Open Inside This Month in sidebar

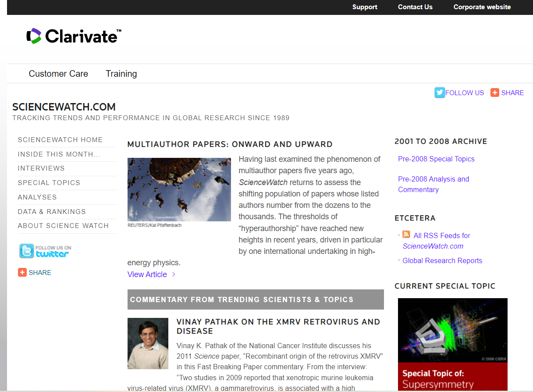pos(59,154)
